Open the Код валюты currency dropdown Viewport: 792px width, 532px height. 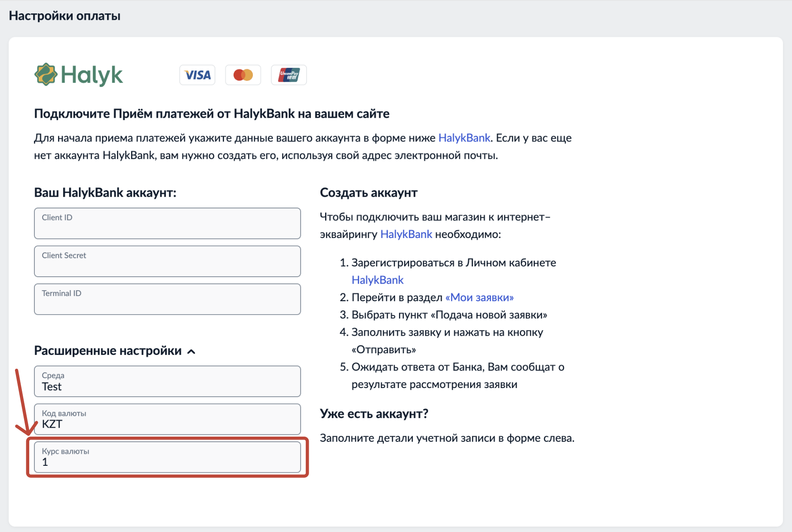(x=167, y=419)
